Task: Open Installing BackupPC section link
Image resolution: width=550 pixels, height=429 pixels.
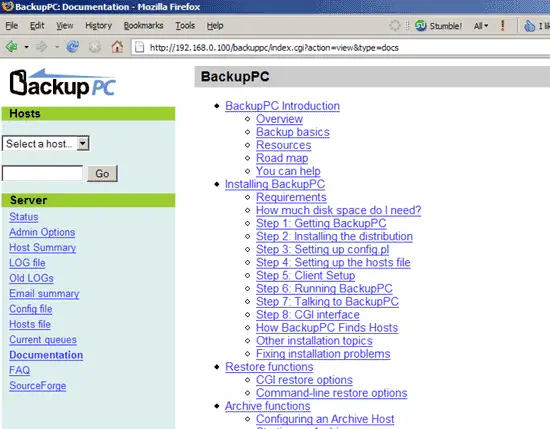Action: [x=275, y=184]
